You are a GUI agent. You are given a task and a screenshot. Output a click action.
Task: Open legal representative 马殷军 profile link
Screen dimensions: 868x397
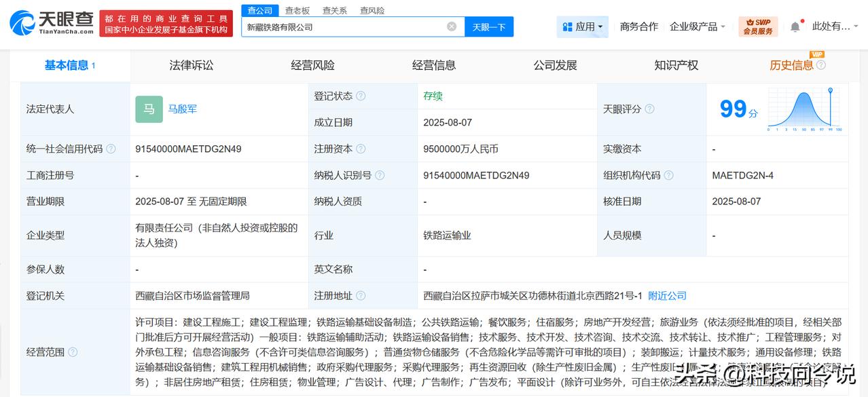pyautogui.click(x=183, y=109)
